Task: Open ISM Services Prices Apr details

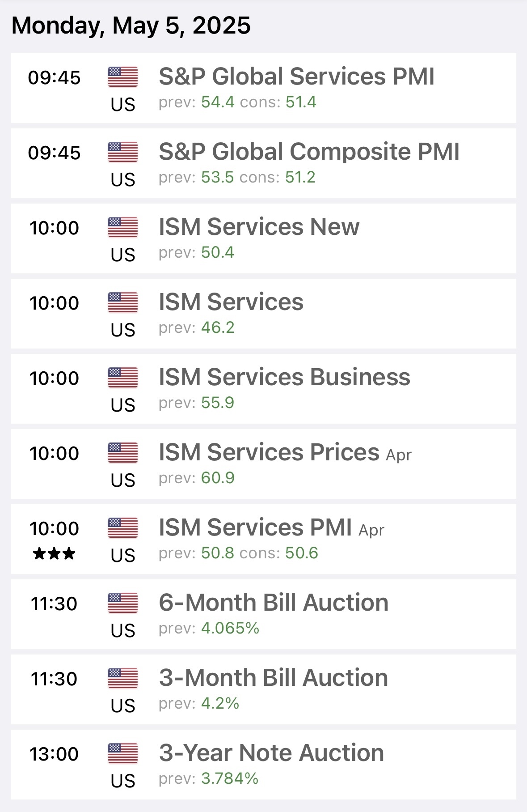Action: tap(285, 452)
